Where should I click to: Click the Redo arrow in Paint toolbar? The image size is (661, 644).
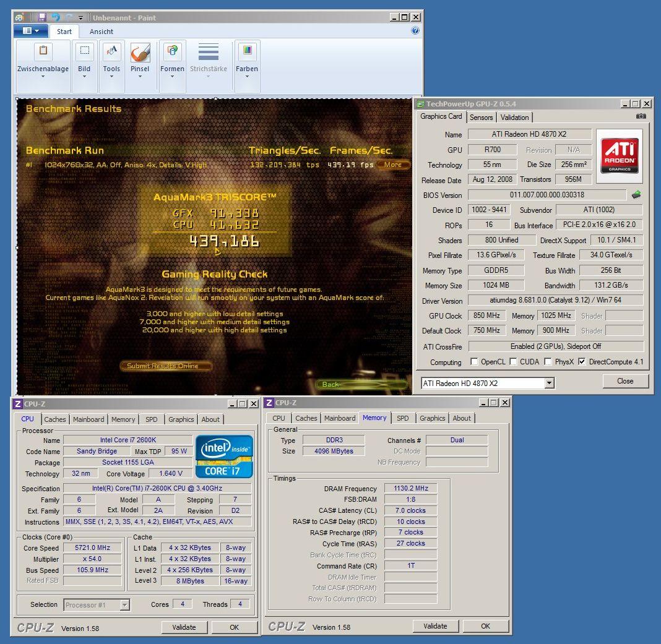69,17
